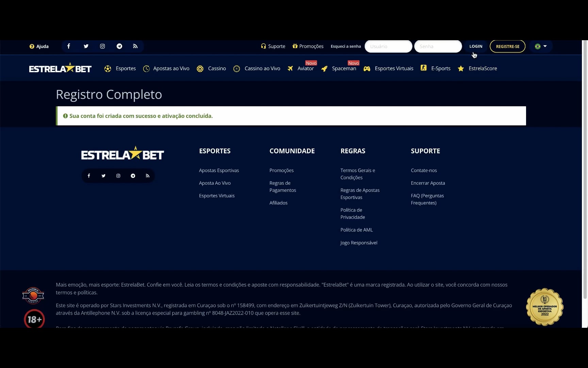Click the footer Twitter icon
588x368 pixels.
(x=103, y=176)
